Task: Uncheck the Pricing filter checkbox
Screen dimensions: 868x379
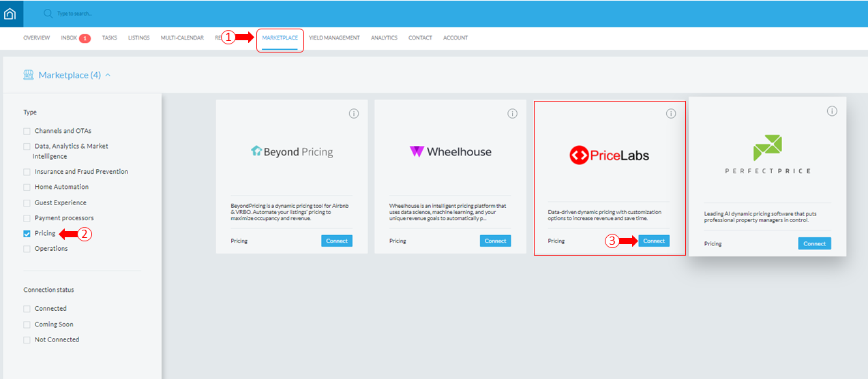Action: tap(27, 233)
